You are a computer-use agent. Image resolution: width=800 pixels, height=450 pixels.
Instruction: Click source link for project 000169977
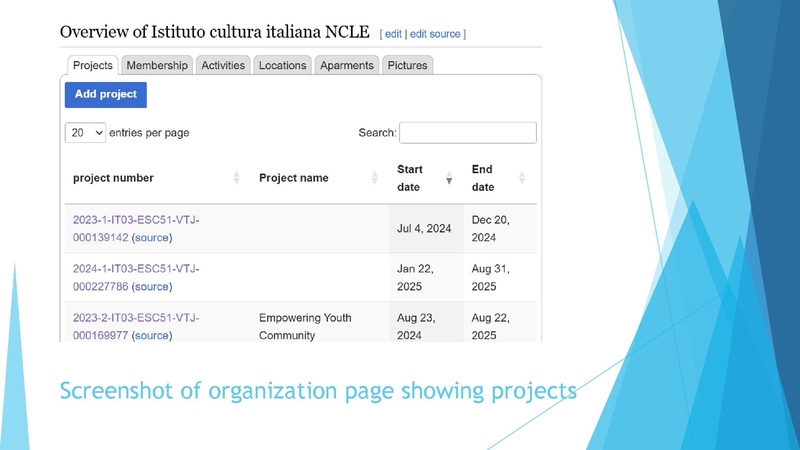[152, 336]
